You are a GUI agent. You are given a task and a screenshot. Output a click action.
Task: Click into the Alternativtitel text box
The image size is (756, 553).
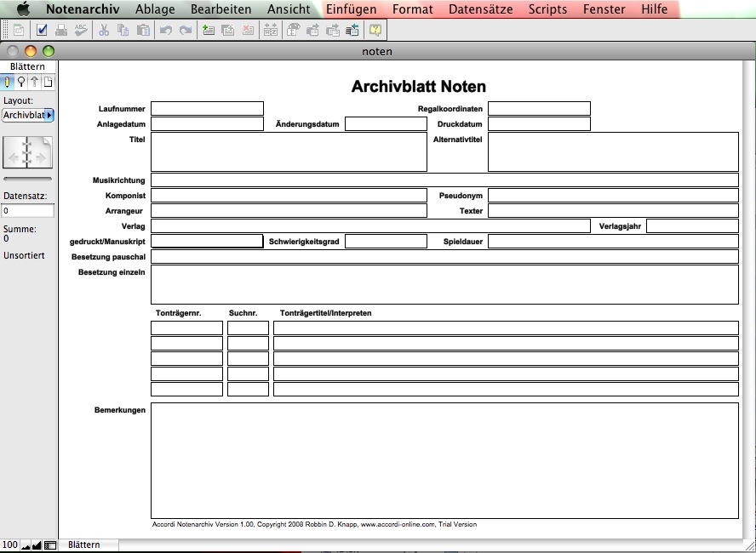coord(613,151)
